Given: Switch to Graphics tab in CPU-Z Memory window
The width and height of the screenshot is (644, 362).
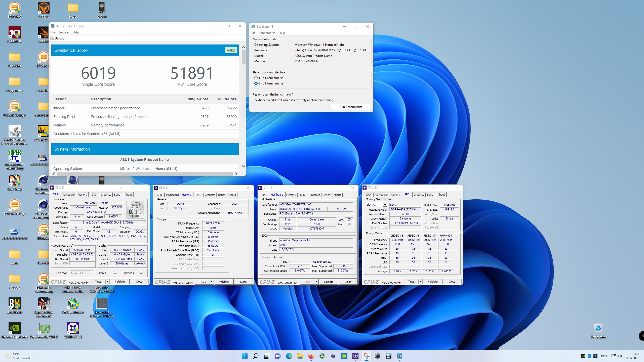Looking at the screenshot, I should tap(210, 195).
